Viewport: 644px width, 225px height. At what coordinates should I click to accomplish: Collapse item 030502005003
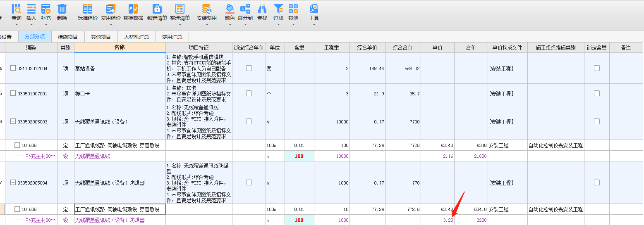13,122
